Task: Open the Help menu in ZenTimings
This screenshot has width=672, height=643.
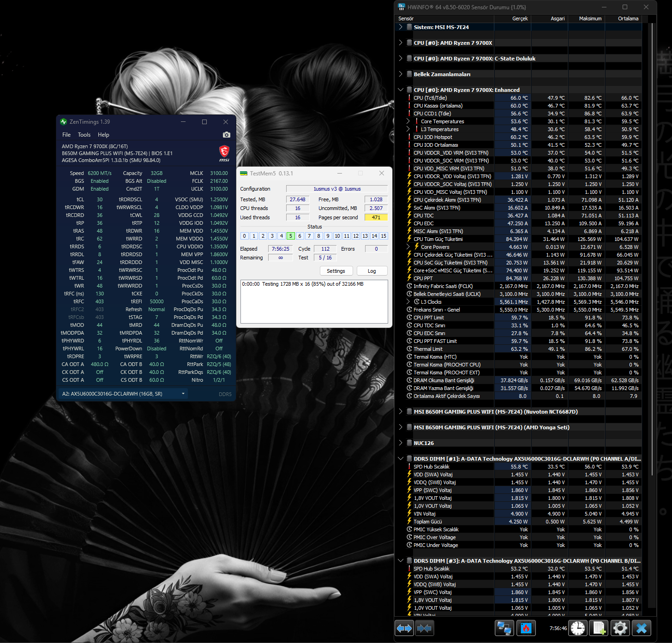Action: click(x=103, y=135)
